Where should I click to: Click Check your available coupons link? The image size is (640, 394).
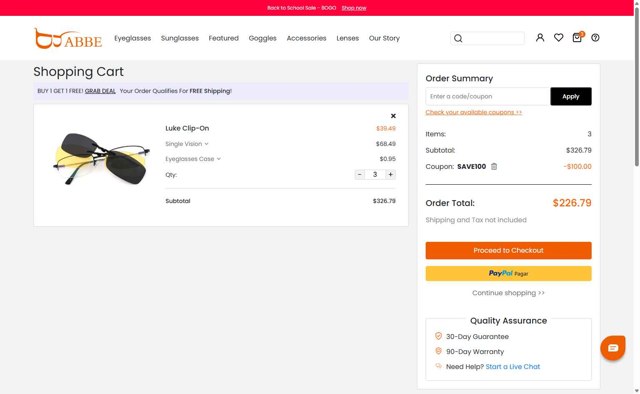click(473, 112)
